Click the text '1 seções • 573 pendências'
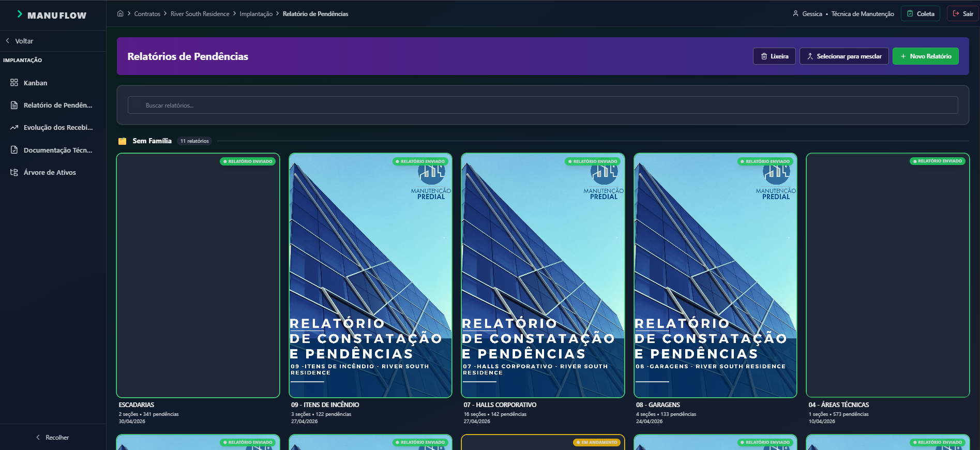 (839, 414)
